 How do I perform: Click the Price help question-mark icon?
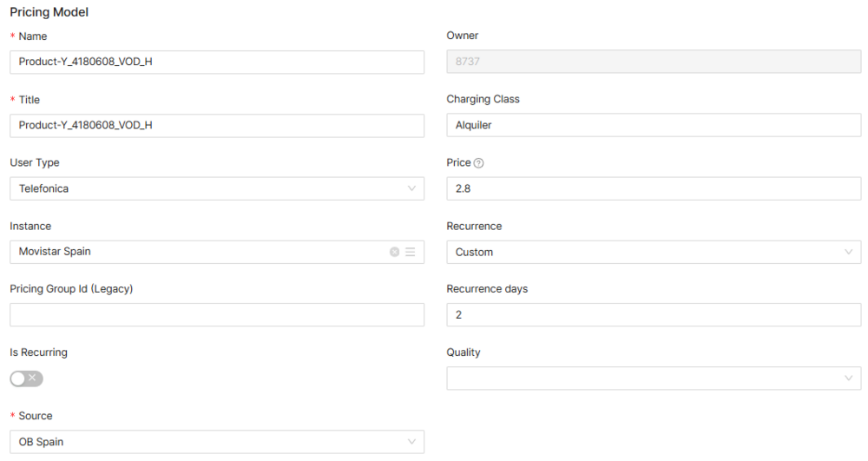[479, 163]
